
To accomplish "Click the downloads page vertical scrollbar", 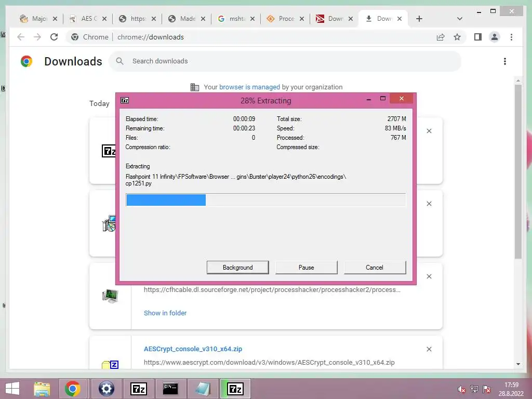I will tap(518, 171).
